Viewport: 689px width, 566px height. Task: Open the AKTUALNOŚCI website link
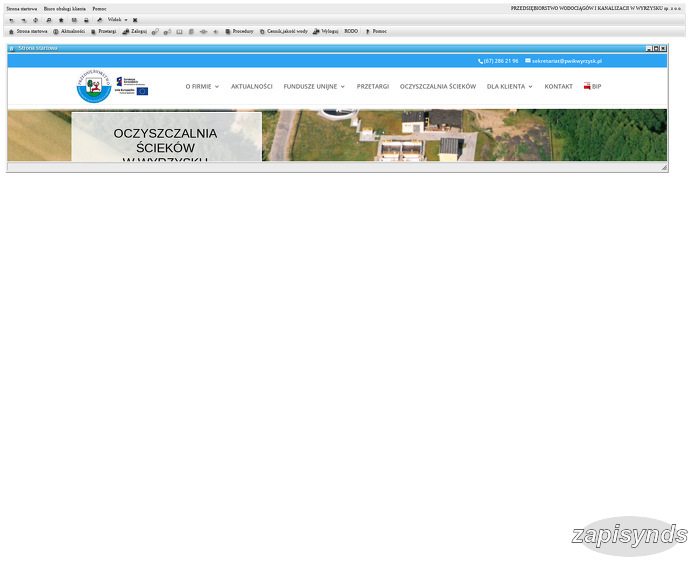tap(251, 87)
